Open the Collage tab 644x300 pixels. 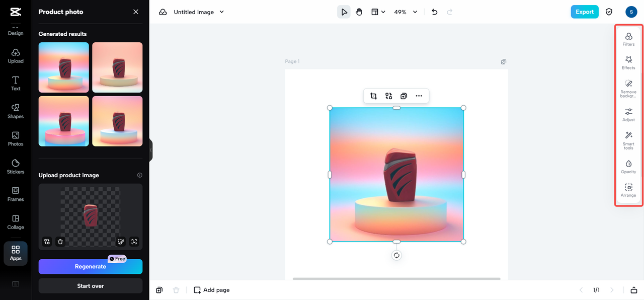[x=16, y=222]
